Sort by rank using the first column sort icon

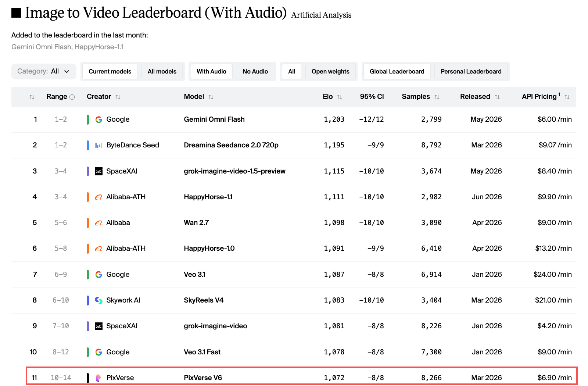32,97
